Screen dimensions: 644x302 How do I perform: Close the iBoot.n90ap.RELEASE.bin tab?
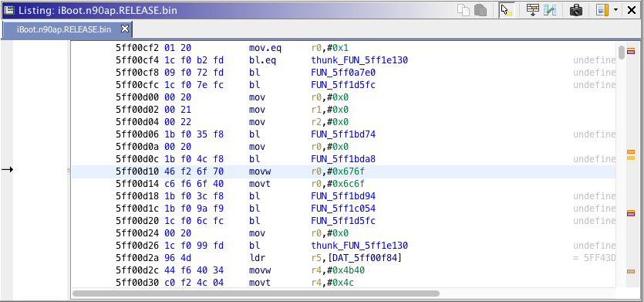124,29
